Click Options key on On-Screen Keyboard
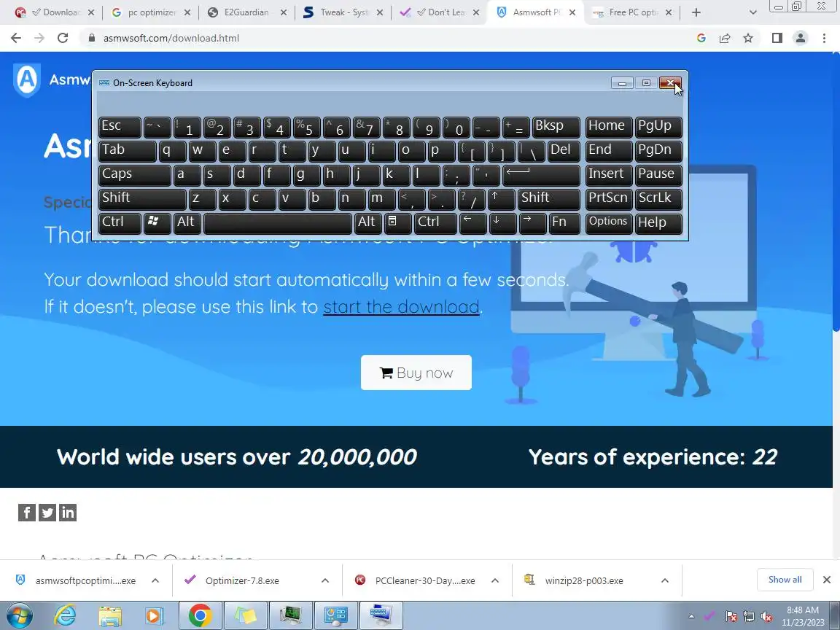Screen dimensions: 840x630 click(609, 223)
